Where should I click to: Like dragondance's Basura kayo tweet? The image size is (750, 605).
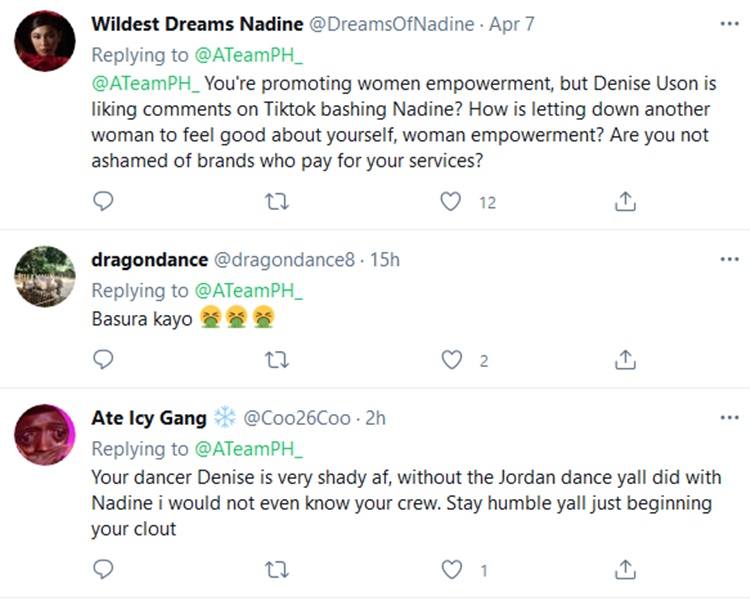pos(452,360)
